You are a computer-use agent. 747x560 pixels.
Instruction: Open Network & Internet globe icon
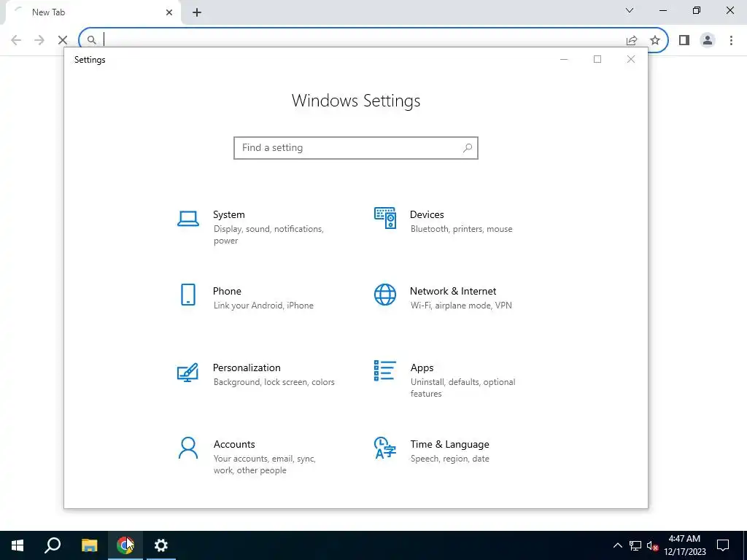coord(385,295)
